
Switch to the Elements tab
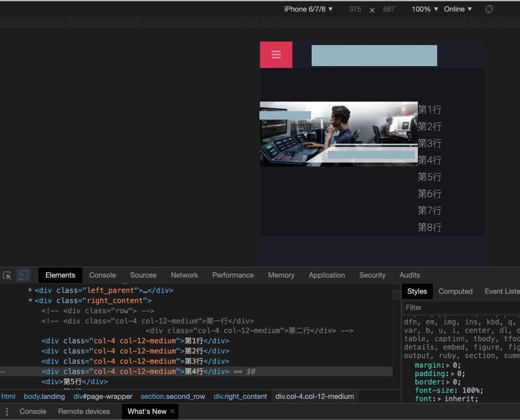61,275
